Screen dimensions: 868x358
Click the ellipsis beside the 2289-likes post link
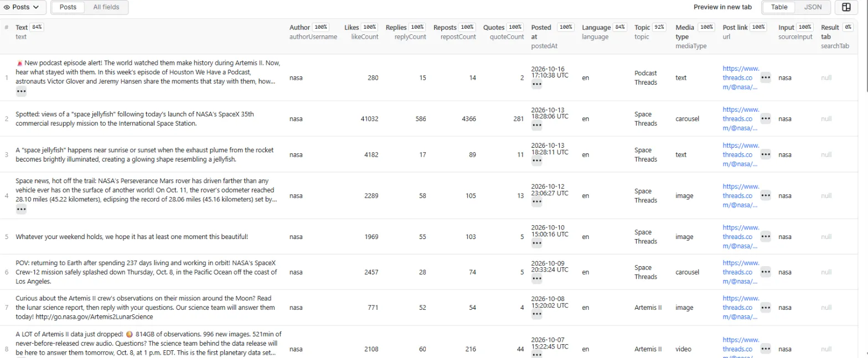pyautogui.click(x=766, y=196)
